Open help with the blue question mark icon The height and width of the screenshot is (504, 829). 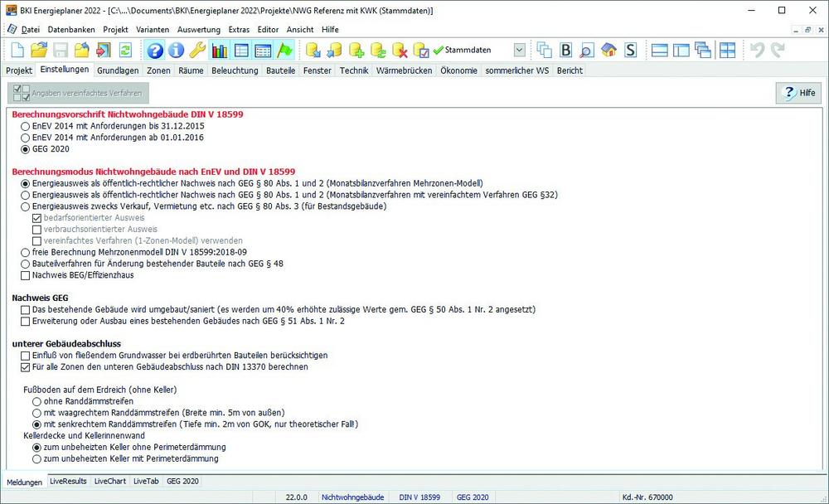(x=155, y=51)
